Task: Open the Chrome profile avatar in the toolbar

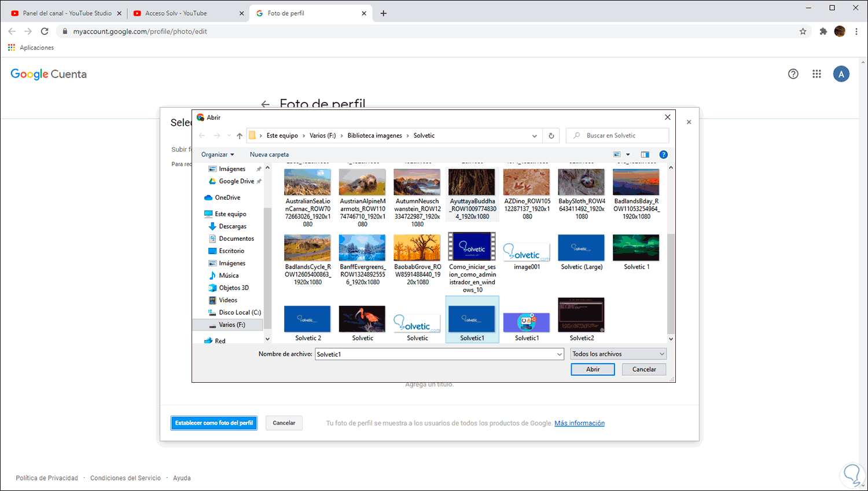Action: [840, 31]
